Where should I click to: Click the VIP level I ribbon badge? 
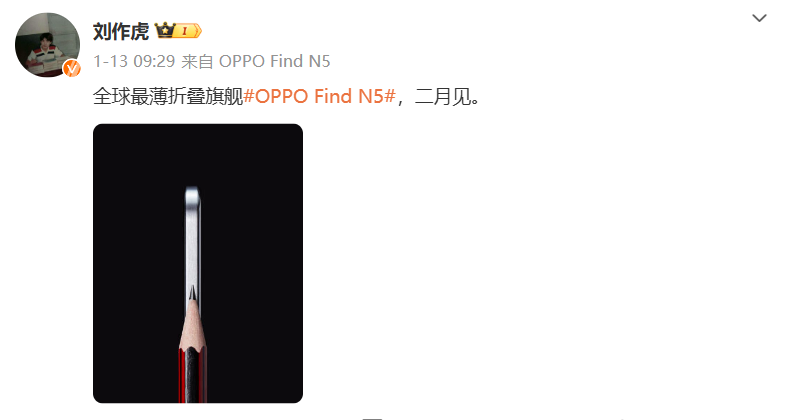(x=188, y=31)
